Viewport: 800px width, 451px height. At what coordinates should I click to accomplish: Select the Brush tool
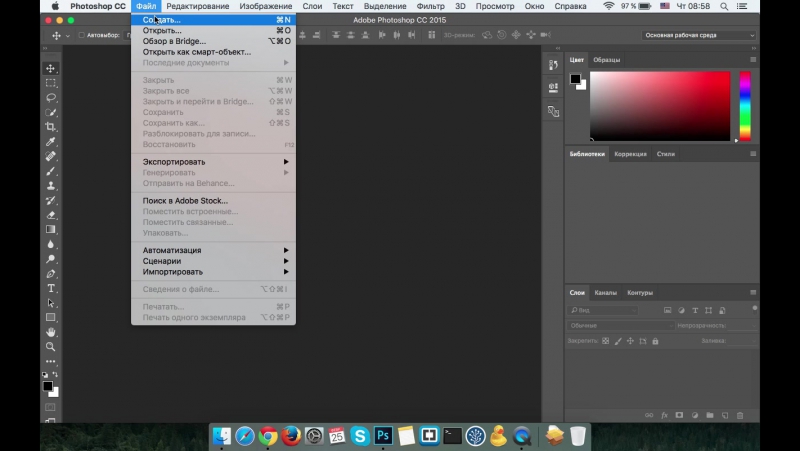pos(51,171)
